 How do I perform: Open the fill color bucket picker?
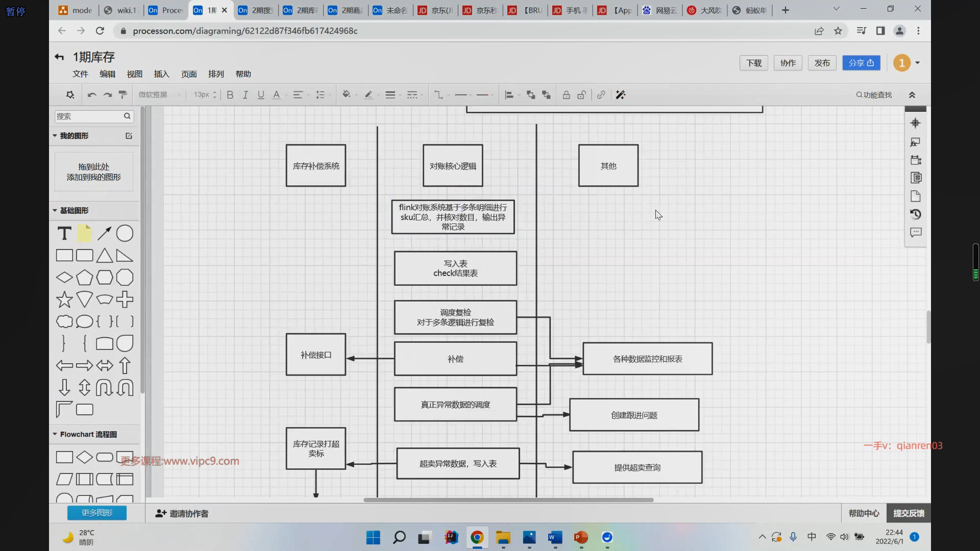347,95
